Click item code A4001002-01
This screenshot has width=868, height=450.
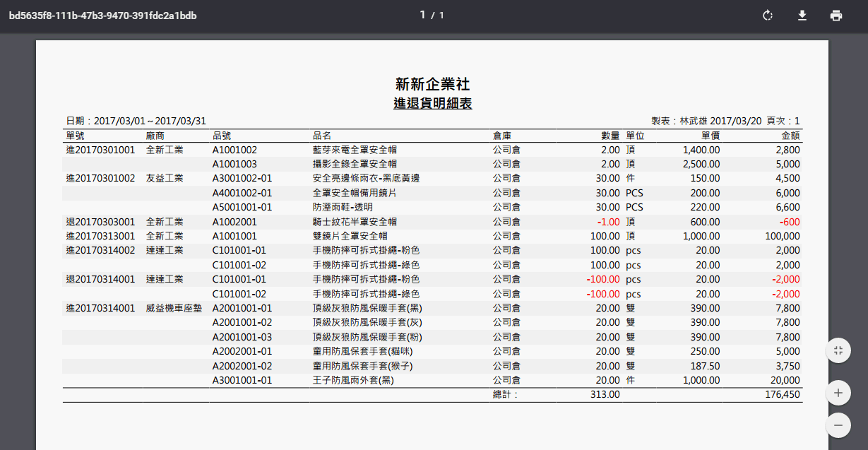242,193
